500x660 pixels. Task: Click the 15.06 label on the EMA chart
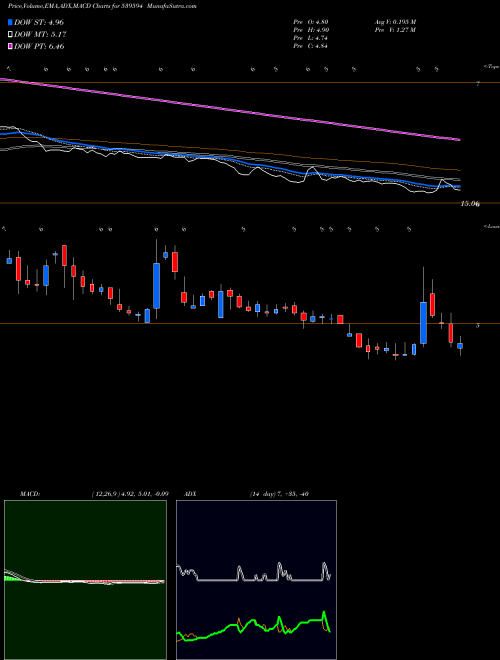470,204
